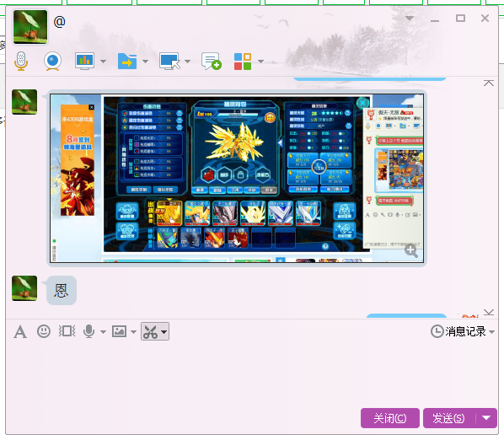Start a voice call with the microphone icon

coord(21,61)
